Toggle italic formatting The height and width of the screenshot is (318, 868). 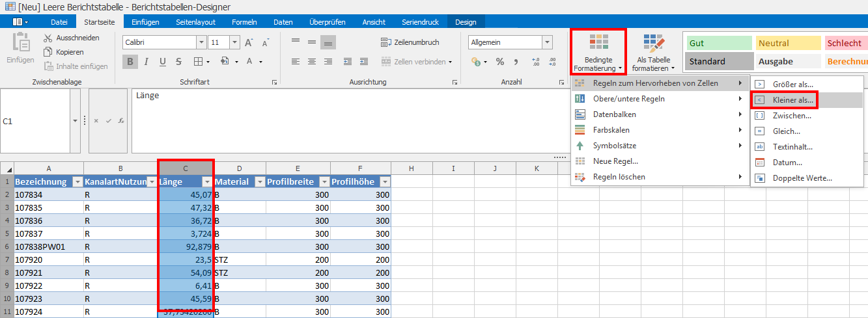point(146,62)
